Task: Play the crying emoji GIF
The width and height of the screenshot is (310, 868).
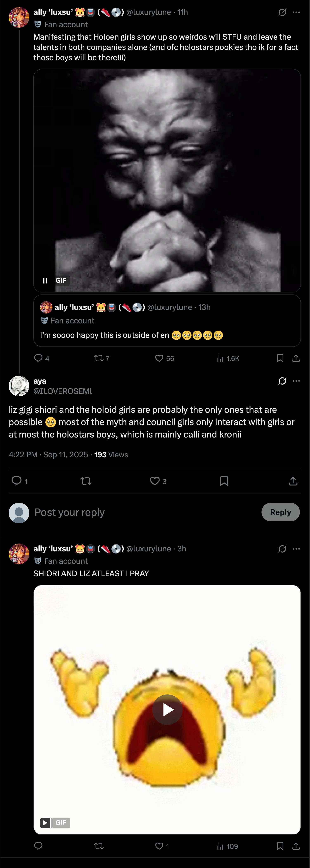Action: coord(167,709)
